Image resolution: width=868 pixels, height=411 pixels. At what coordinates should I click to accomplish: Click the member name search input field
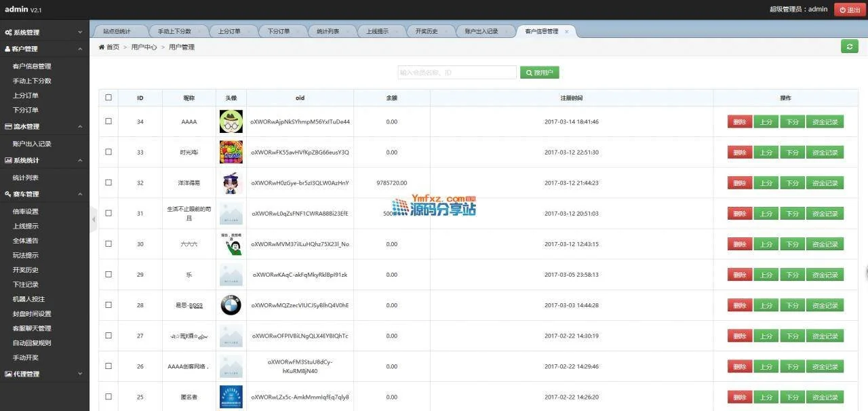(x=456, y=73)
